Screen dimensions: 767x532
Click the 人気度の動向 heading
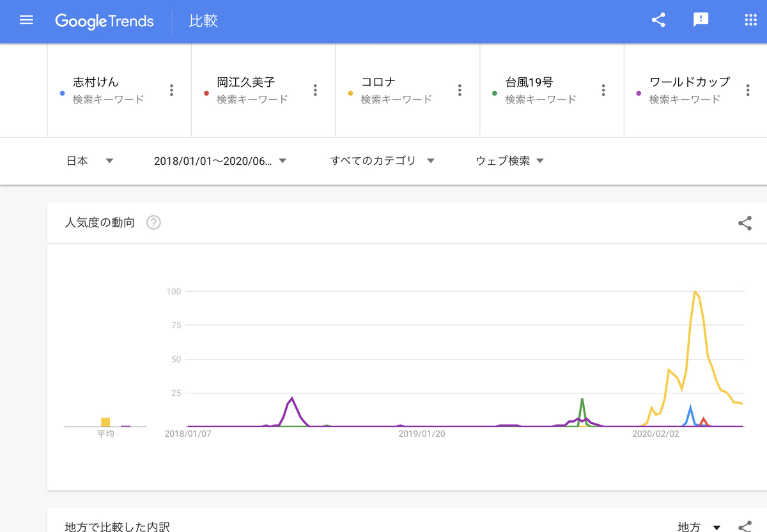point(100,223)
